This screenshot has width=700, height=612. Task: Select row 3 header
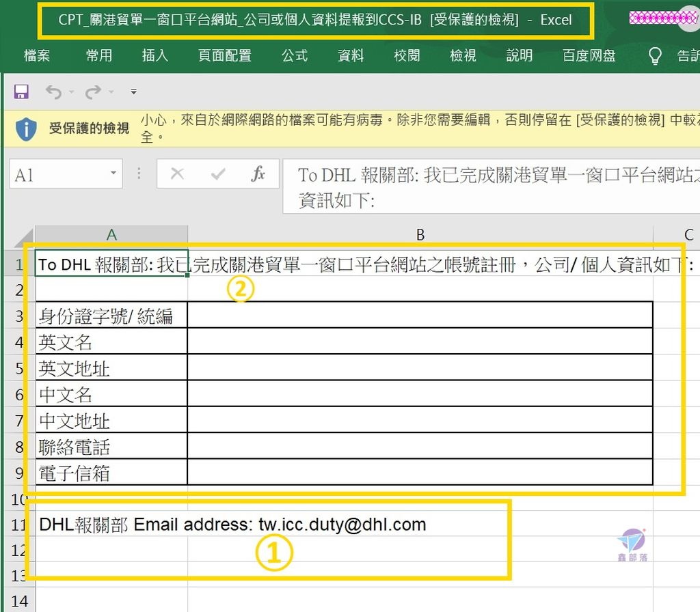coord(19,316)
